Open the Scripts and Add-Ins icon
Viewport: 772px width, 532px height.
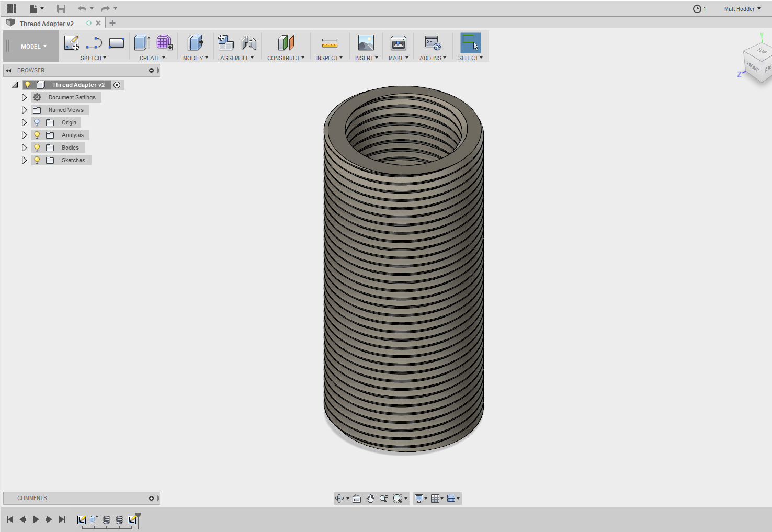point(433,43)
